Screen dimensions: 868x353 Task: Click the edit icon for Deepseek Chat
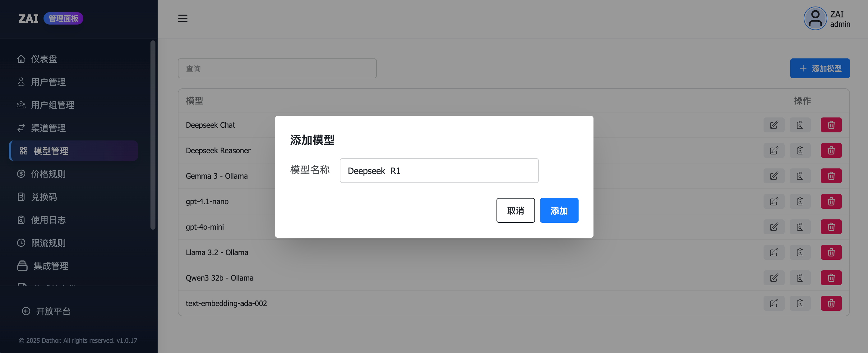774,125
